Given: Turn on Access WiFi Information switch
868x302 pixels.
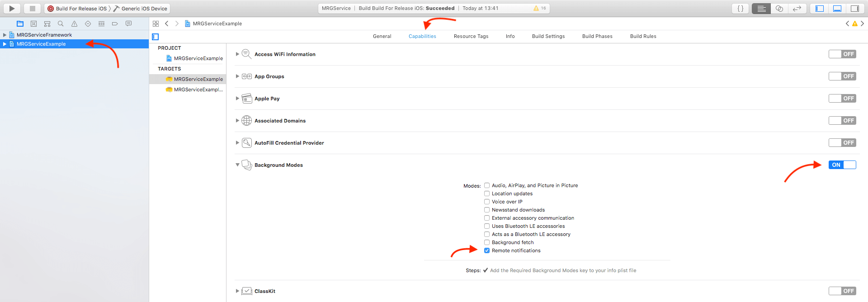Looking at the screenshot, I should (x=842, y=54).
